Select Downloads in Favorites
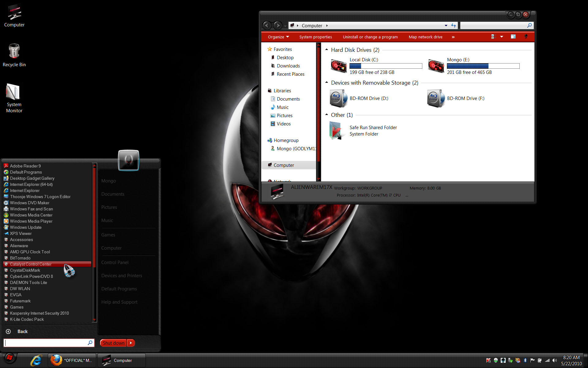The width and height of the screenshot is (588, 368). click(x=288, y=66)
